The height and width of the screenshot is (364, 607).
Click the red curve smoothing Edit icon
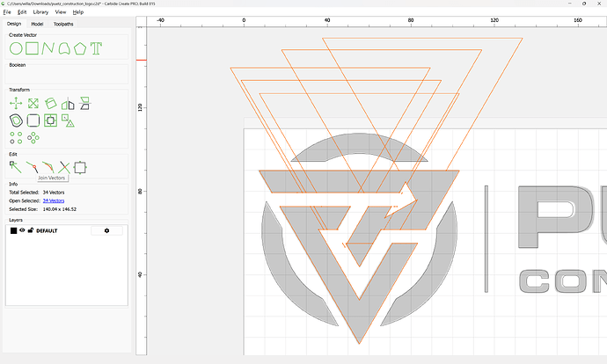coord(48,167)
